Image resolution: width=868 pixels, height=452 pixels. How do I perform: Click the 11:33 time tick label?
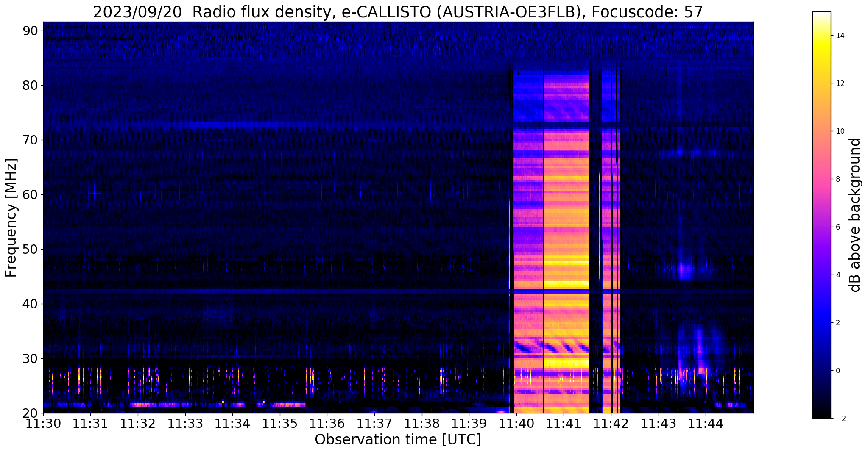tap(185, 423)
